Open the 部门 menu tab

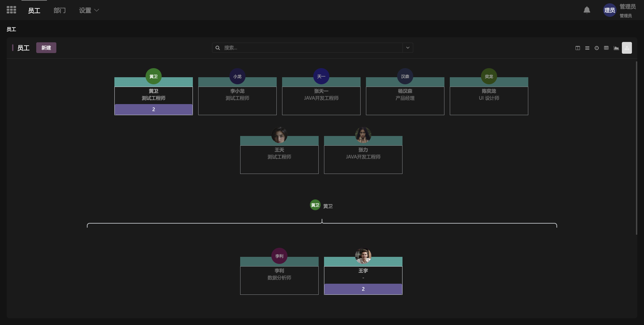pyautogui.click(x=59, y=10)
